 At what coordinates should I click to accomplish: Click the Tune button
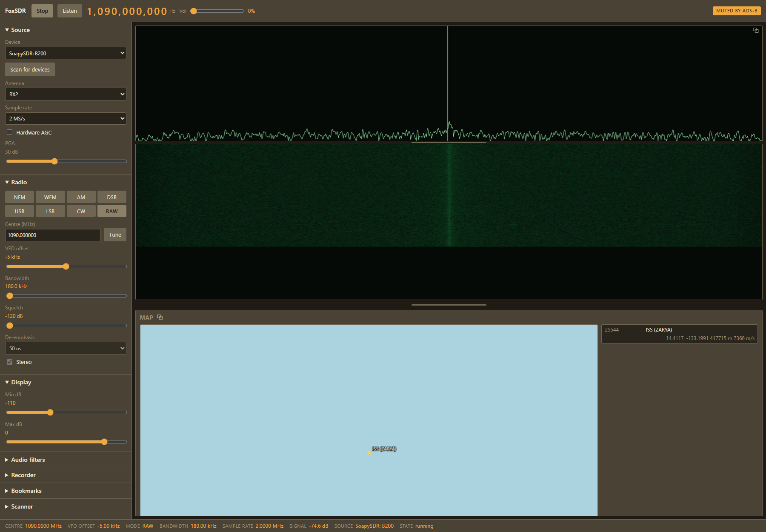(x=115, y=235)
